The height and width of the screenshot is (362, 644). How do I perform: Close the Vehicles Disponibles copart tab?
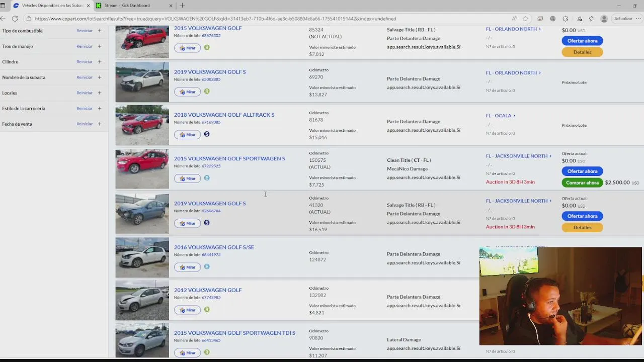click(x=89, y=6)
